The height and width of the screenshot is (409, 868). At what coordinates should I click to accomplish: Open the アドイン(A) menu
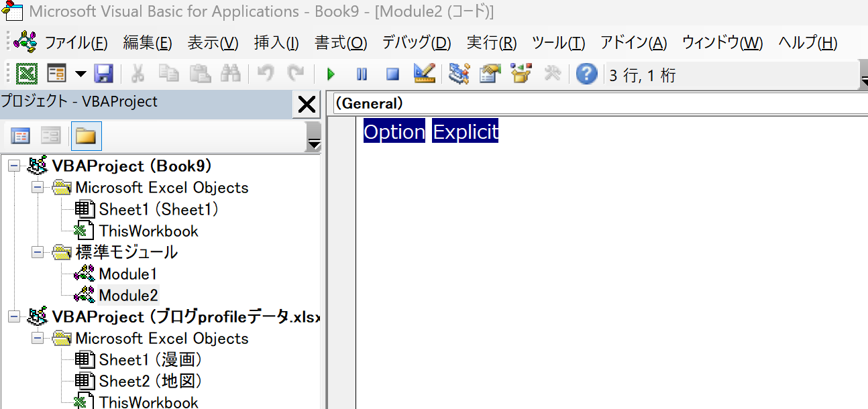633,43
